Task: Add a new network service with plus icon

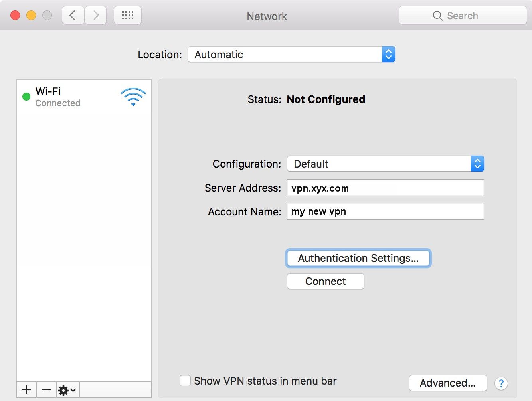Action: (26, 389)
